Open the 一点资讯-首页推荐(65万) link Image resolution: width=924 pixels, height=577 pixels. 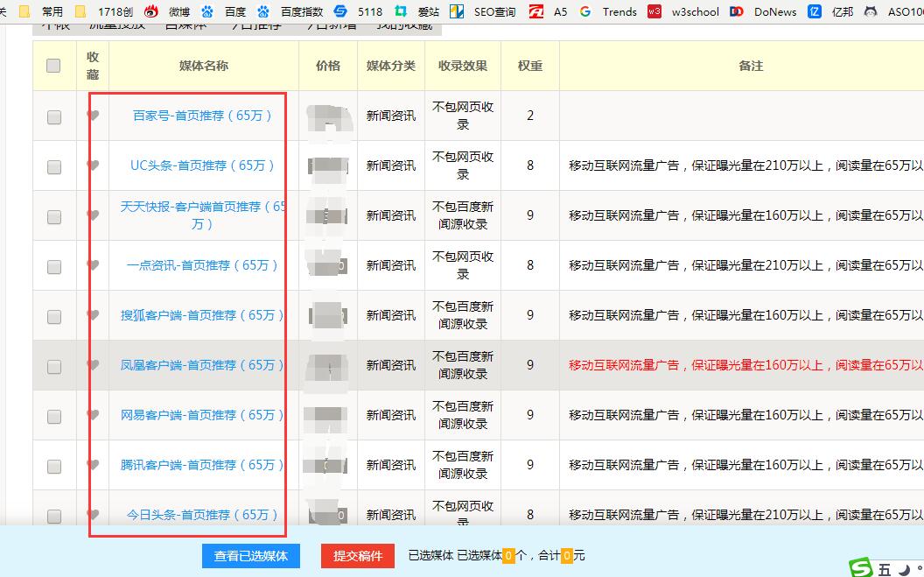[x=203, y=265]
